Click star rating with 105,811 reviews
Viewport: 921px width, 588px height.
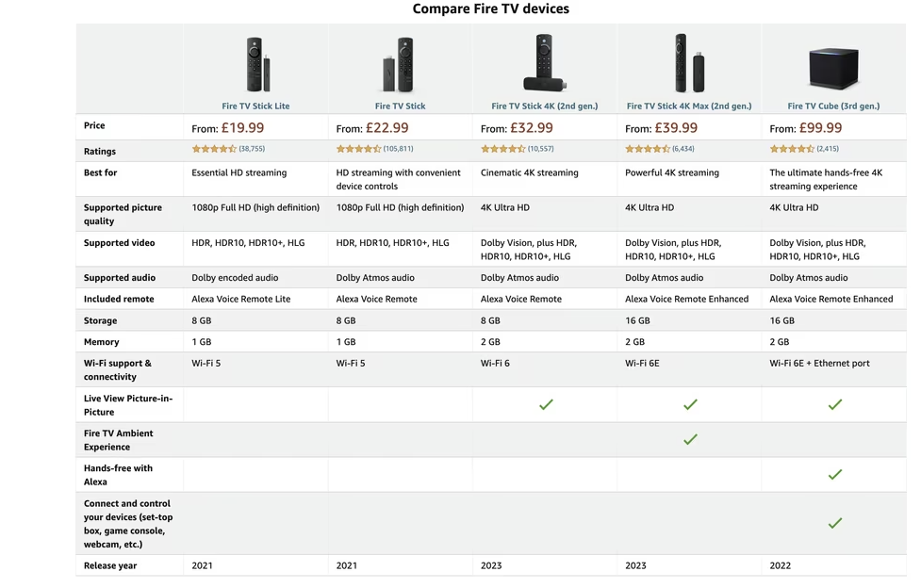click(x=358, y=149)
